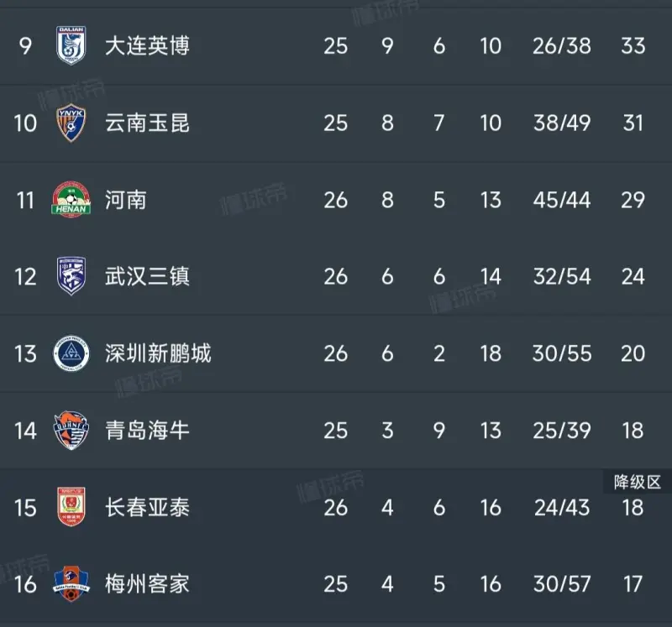Open the 大连英博 team name link

pyautogui.click(x=147, y=45)
